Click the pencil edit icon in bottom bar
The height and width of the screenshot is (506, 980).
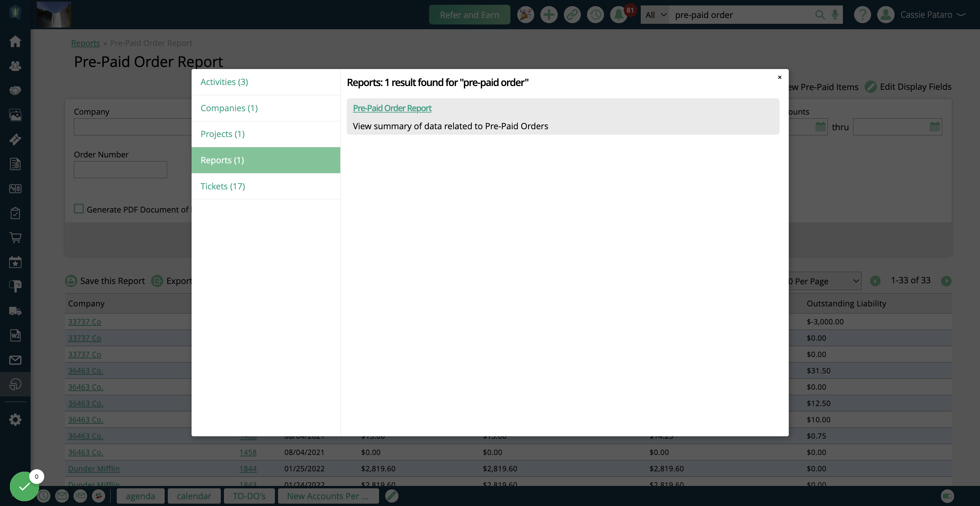pyautogui.click(x=391, y=496)
